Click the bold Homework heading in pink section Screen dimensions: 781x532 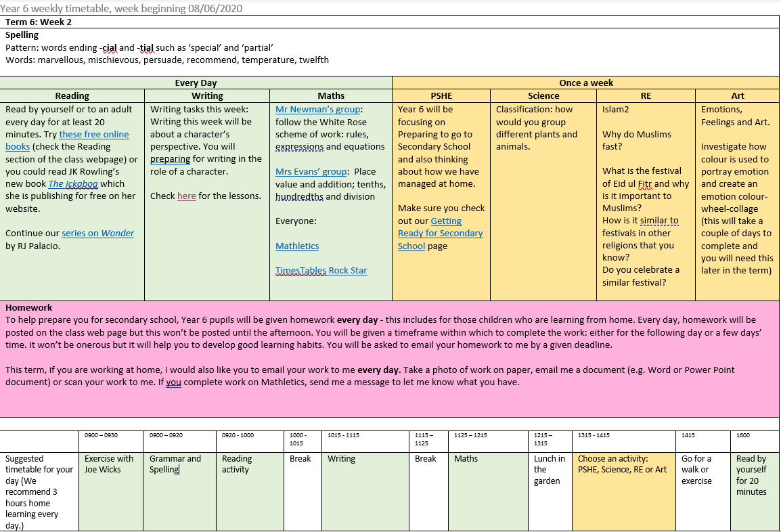28,307
